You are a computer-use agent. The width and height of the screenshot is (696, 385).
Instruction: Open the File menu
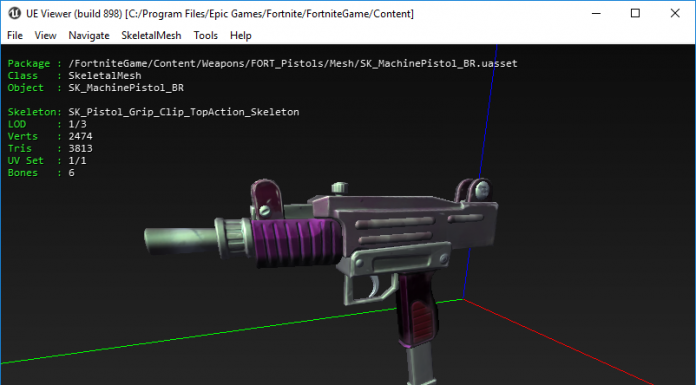tap(15, 36)
